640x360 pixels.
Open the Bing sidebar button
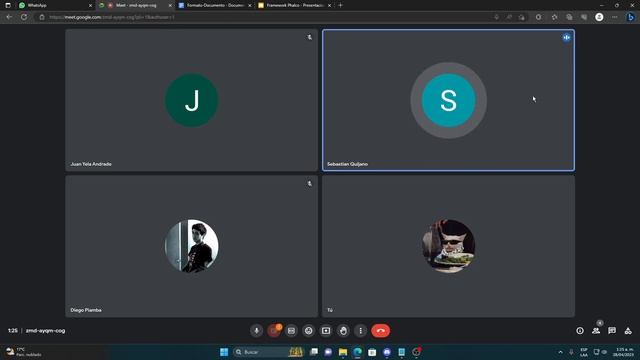click(x=631, y=17)
